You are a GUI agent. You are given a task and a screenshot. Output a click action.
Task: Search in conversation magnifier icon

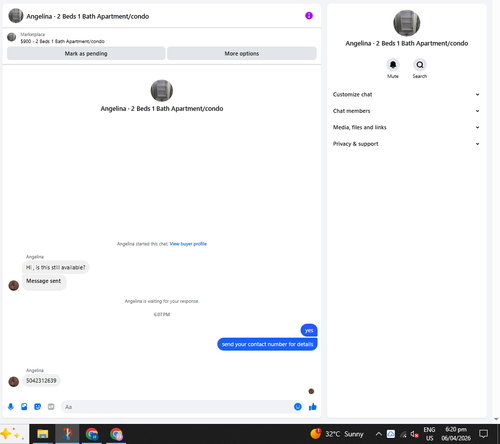420,65
